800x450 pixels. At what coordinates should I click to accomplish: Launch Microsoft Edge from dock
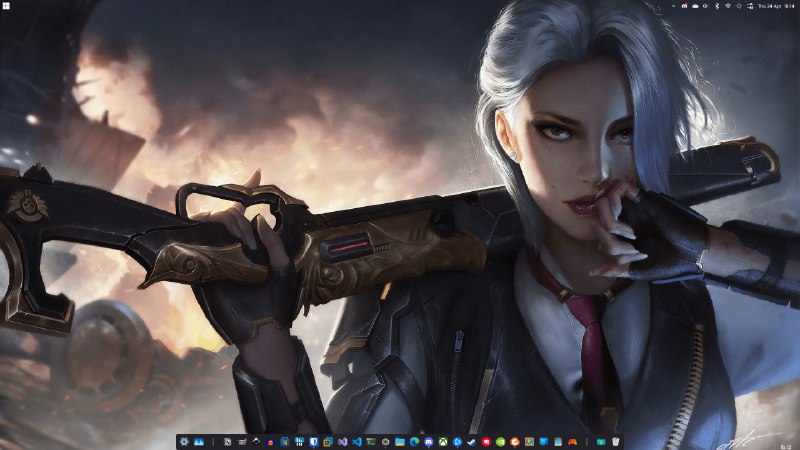[414, 442]
